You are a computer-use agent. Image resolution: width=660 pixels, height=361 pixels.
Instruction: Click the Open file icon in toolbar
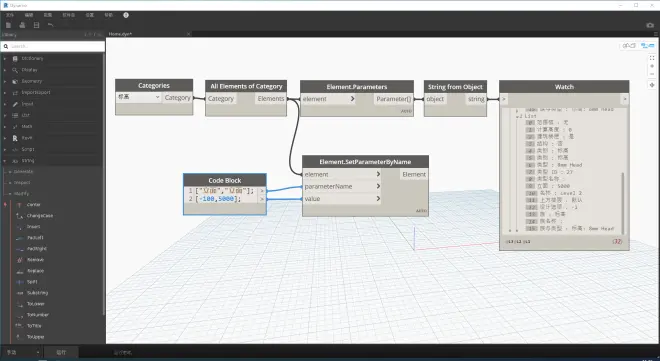point(22,25)
